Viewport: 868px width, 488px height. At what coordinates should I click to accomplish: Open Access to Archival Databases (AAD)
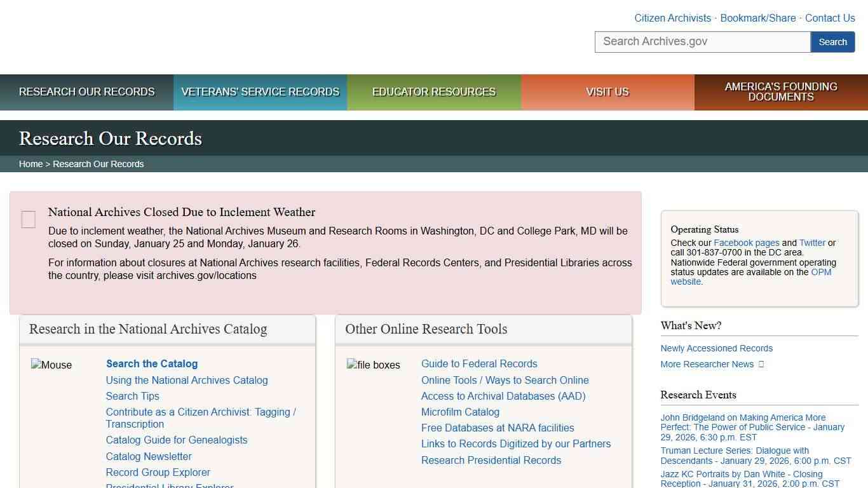(503, 396)
